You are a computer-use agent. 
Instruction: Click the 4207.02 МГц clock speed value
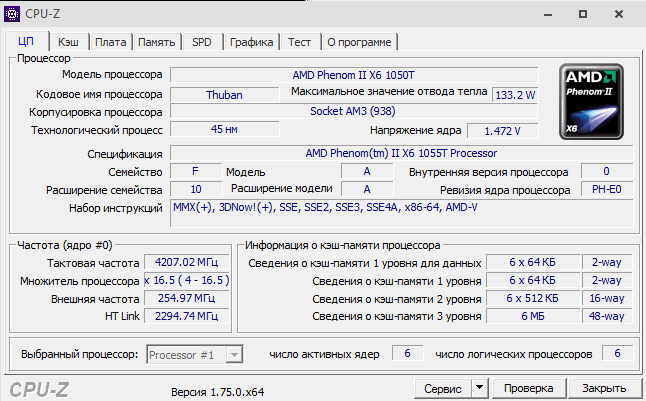tap(187, 262)
